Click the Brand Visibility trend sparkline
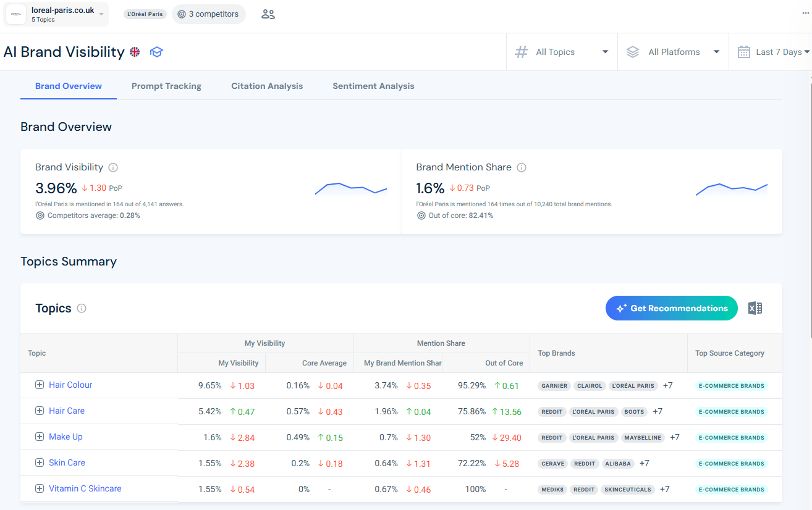This screenshot has height=510, width=812. (x=351, y=189)
